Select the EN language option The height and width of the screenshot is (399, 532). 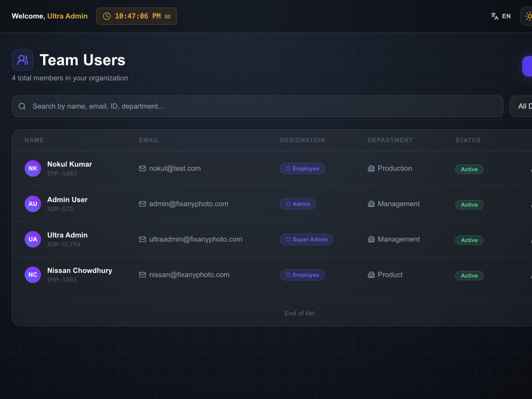pyautogui.click(x=506, y=16)
